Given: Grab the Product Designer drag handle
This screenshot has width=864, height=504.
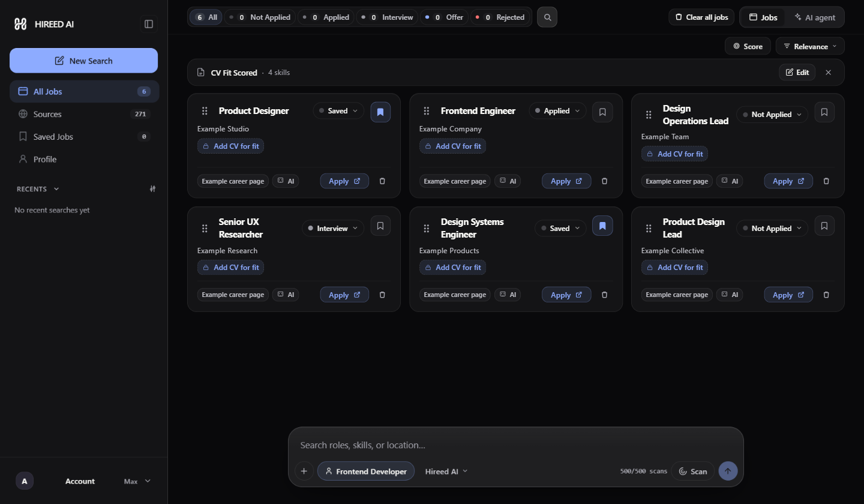Looking at the screenshot, I should tap(205, 111).
